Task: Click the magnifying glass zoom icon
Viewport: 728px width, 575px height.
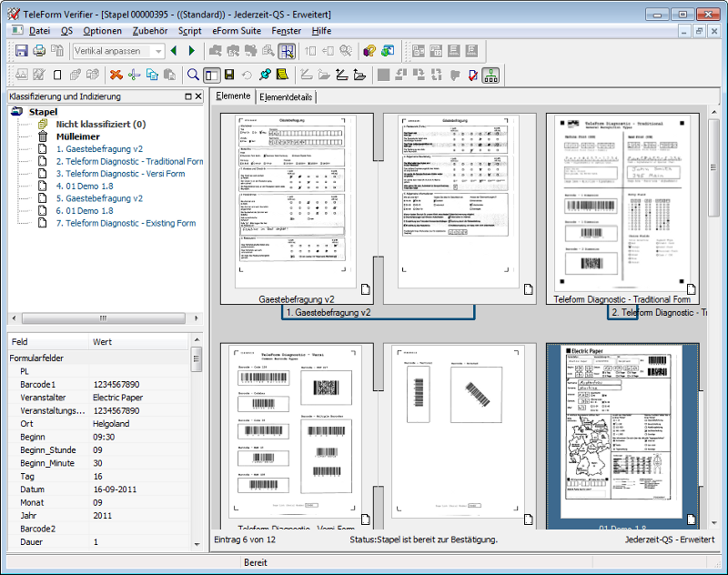Action: [x=192, y=76]
